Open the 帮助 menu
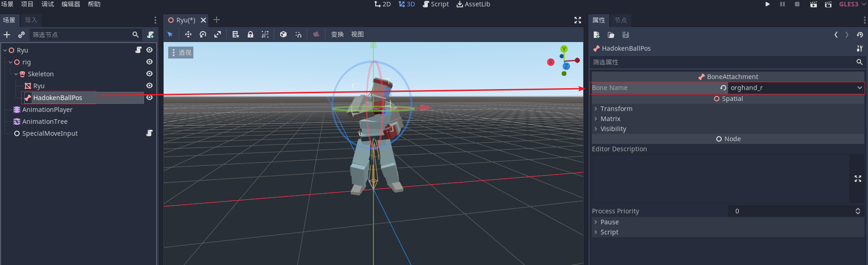Screen dimensions: 868x265 pyautogui.click(x=94, y=4)
